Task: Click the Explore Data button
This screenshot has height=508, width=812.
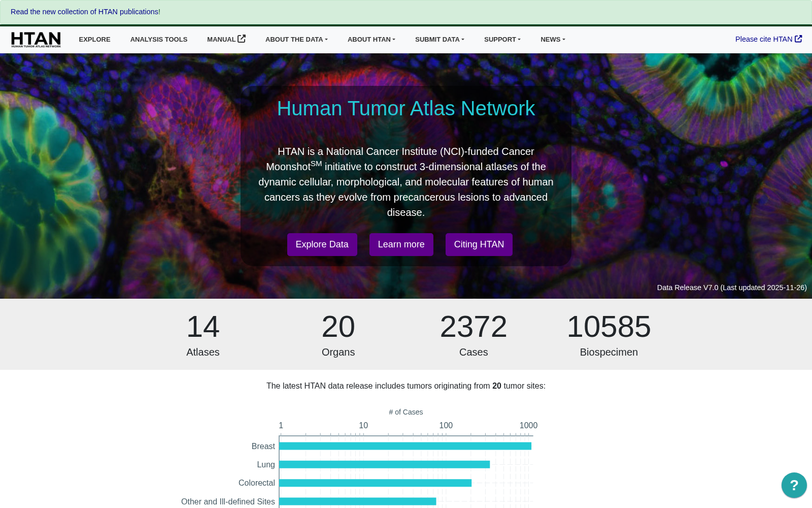Action: tap(322, 244)
